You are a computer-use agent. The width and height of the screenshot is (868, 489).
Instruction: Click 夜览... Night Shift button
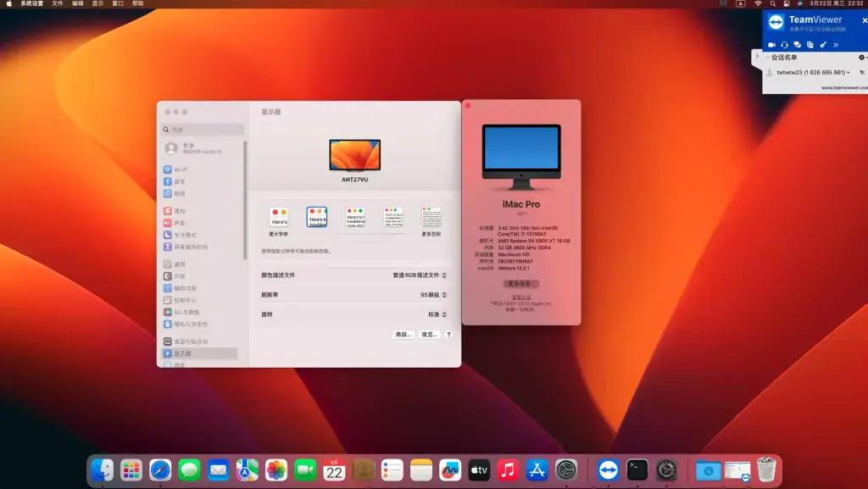[429, 335]
